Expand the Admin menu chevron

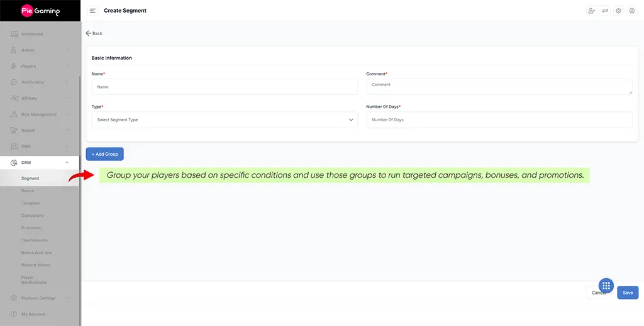point(67,50)
